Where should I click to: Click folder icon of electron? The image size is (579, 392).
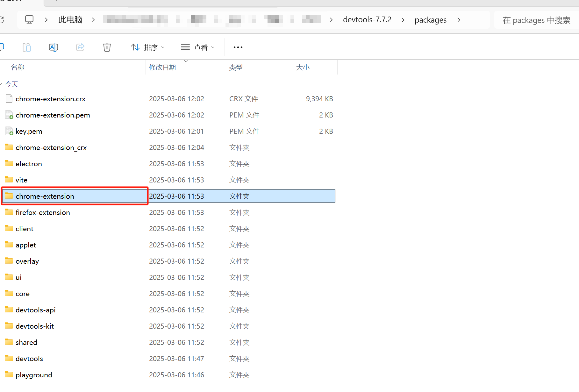point(9,163)
